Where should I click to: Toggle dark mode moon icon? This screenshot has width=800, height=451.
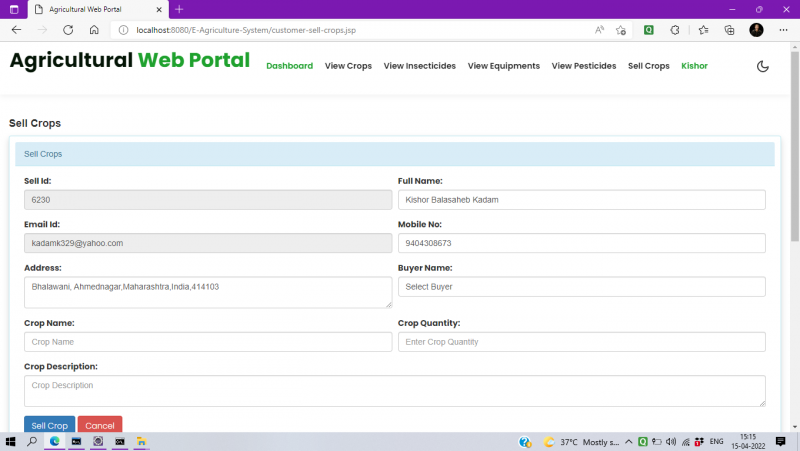[x=762, y=66]
